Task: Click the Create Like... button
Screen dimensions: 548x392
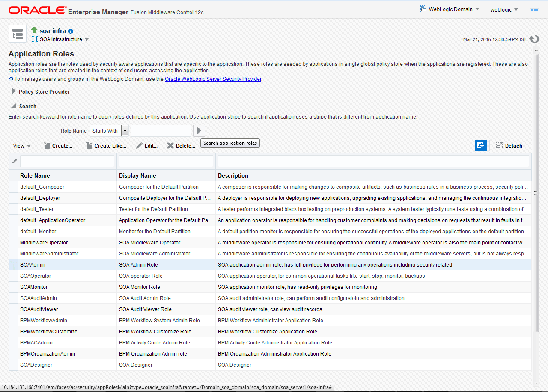Action: [x=106, y=146]
